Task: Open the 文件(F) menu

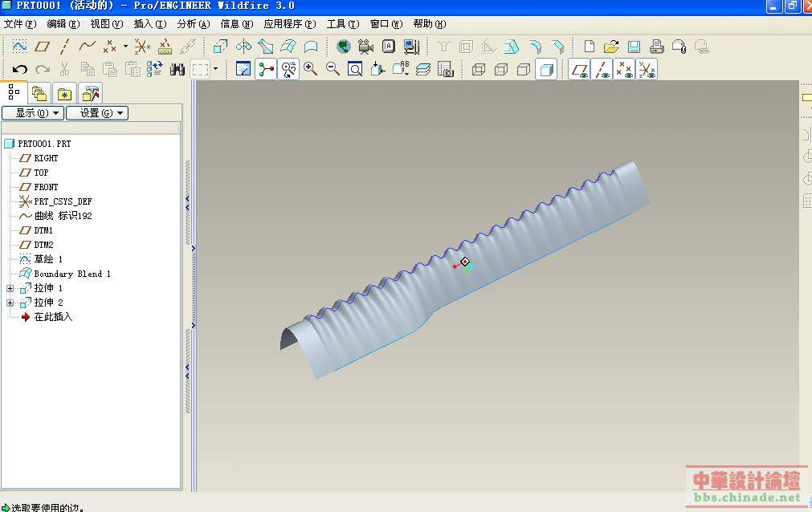Action: 20,24
